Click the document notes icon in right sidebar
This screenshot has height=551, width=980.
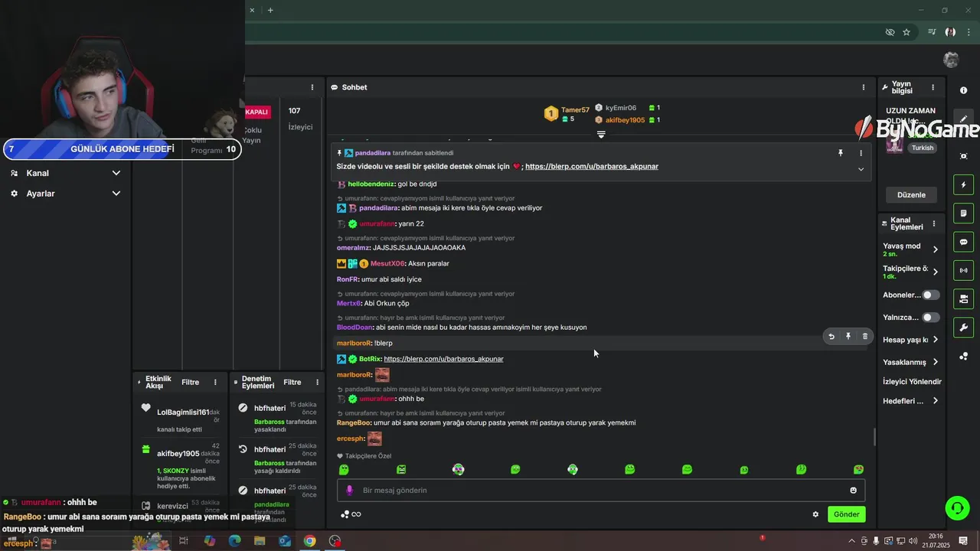point(963,213)
